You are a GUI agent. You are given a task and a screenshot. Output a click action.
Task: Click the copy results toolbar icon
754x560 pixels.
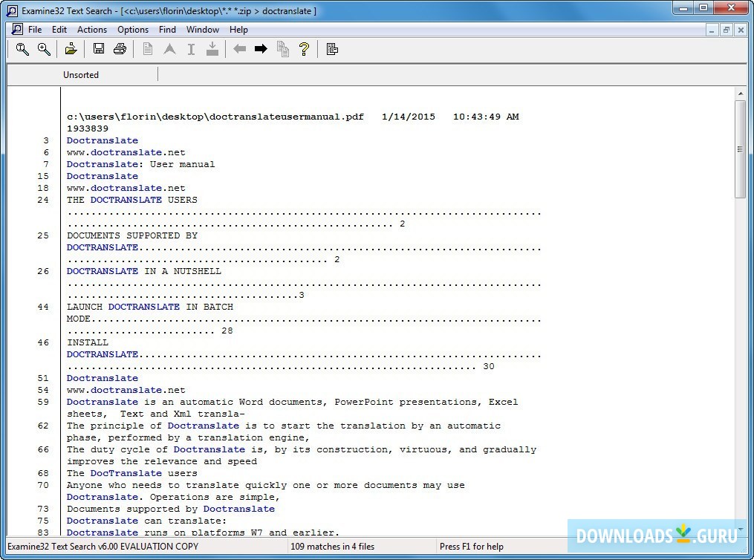[x=282, y=49]
